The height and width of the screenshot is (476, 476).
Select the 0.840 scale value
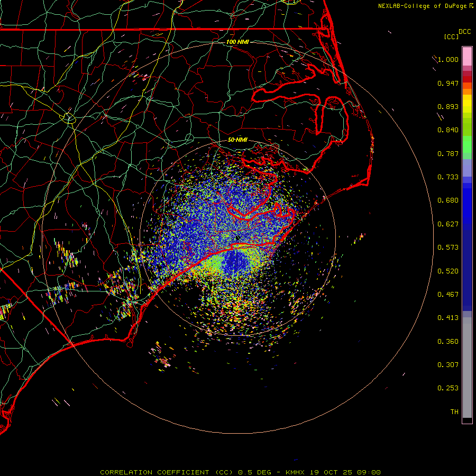[x=448, y=130]
